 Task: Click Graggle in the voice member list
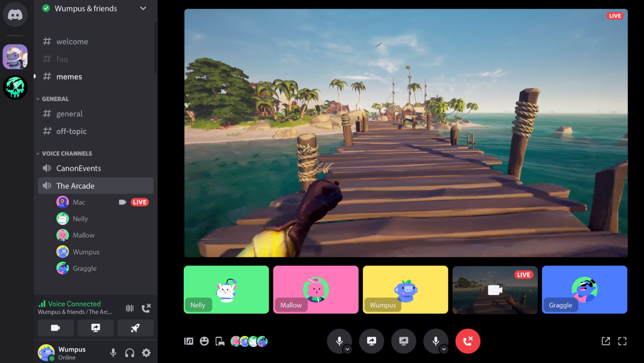click(84, 268)
